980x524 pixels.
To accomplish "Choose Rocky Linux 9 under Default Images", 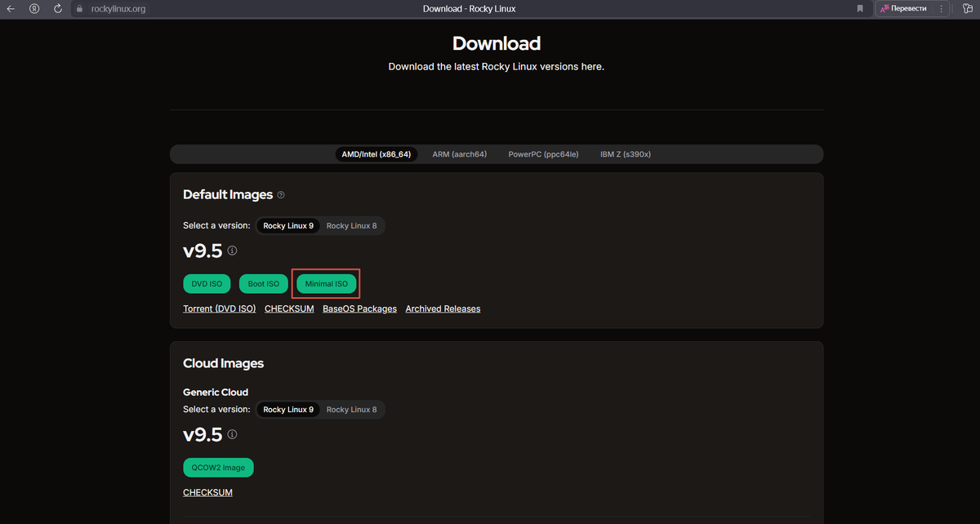I will click(x=288, y=226).
